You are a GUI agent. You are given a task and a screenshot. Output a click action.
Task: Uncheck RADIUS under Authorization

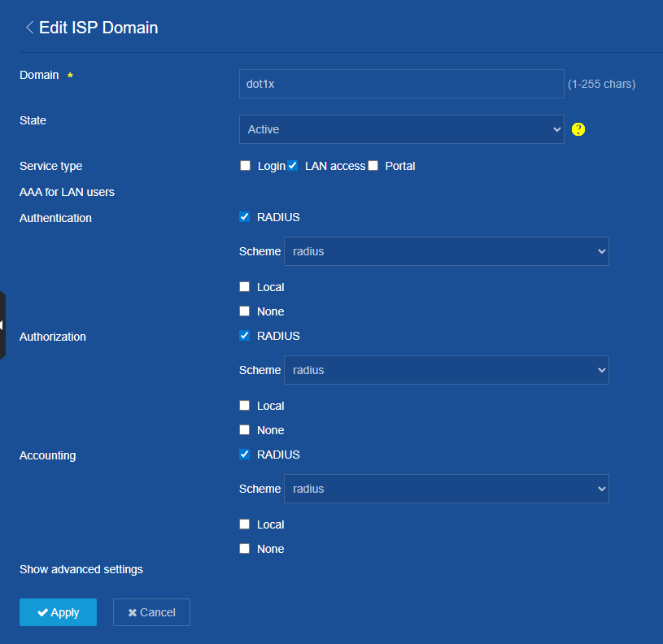pyautogui.click(x=245, y=336)
